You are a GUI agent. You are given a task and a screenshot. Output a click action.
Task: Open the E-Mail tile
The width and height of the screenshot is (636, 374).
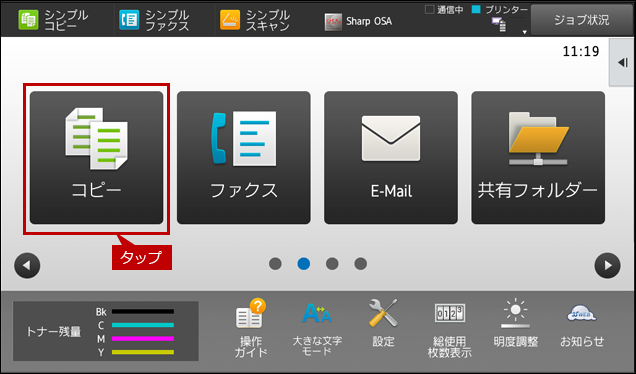tap(391, 157)
